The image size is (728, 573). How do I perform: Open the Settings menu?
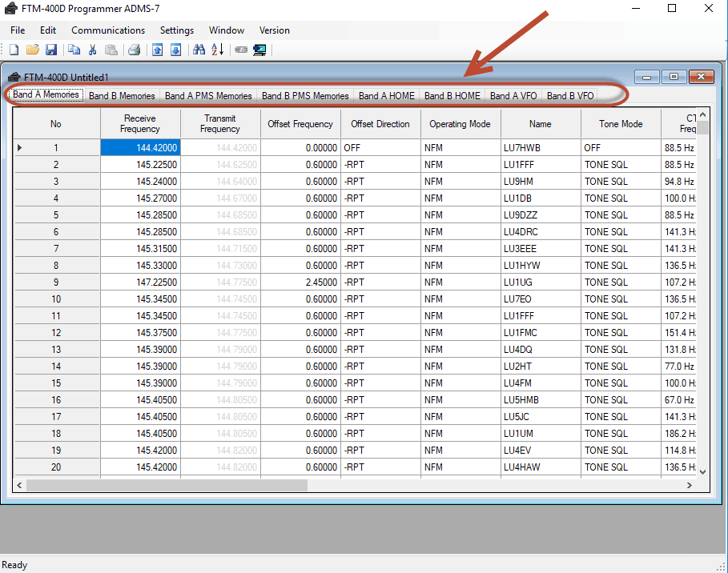pyautogui.click(x=177, y=30)
